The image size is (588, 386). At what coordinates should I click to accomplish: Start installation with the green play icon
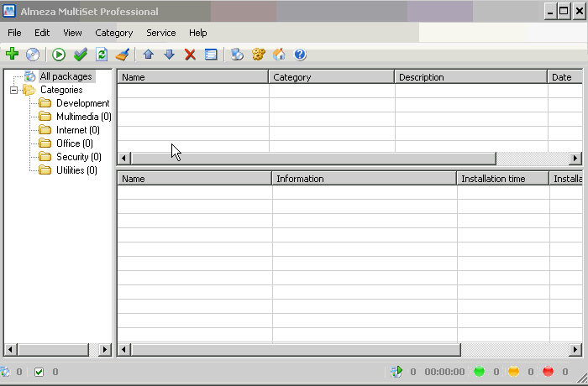(59, 55)
